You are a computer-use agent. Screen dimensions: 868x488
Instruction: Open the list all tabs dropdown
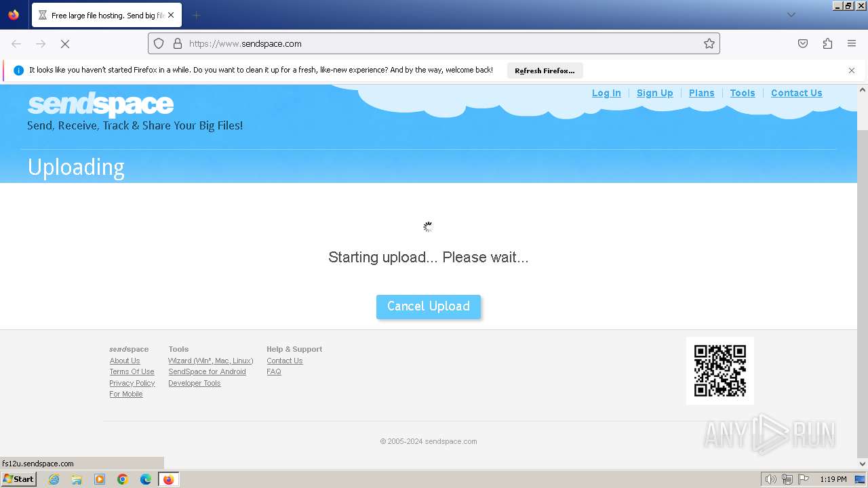[x=791, y=15]
